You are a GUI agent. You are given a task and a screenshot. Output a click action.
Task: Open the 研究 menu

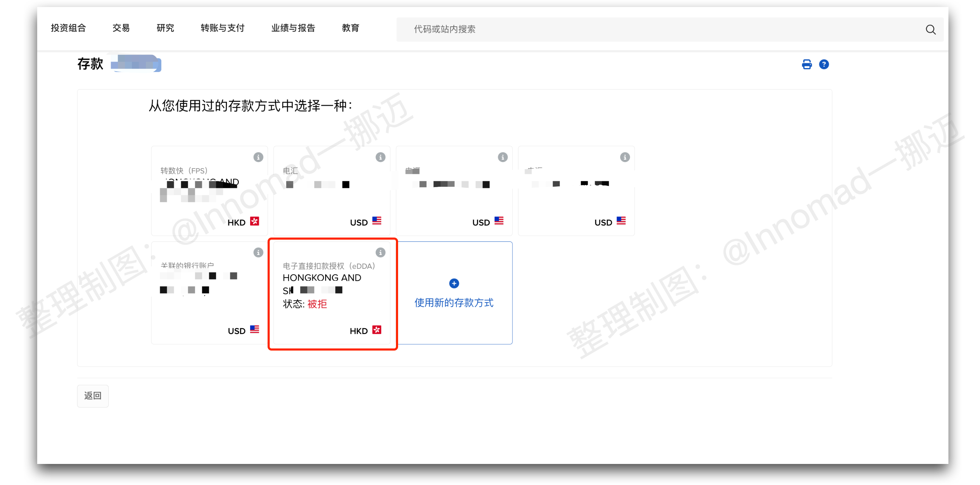pyautogui.click(x=165, y=28)
